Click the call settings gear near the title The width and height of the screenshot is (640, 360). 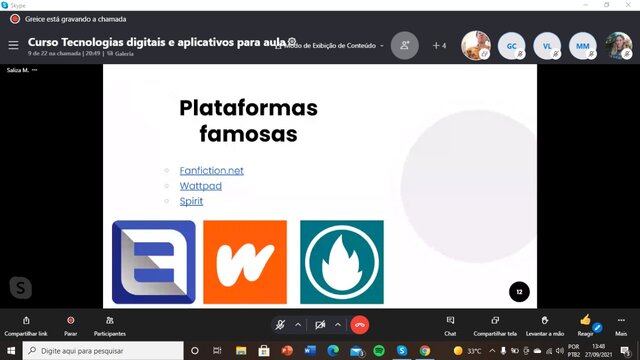(x=292, y=41)
